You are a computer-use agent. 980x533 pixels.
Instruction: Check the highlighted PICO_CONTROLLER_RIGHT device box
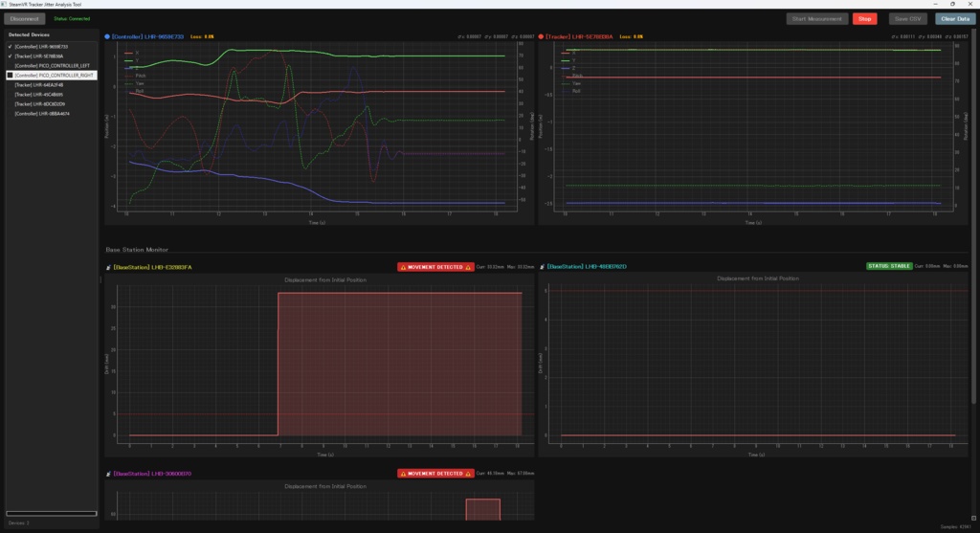pyautogui.click(x=10, y=75)
